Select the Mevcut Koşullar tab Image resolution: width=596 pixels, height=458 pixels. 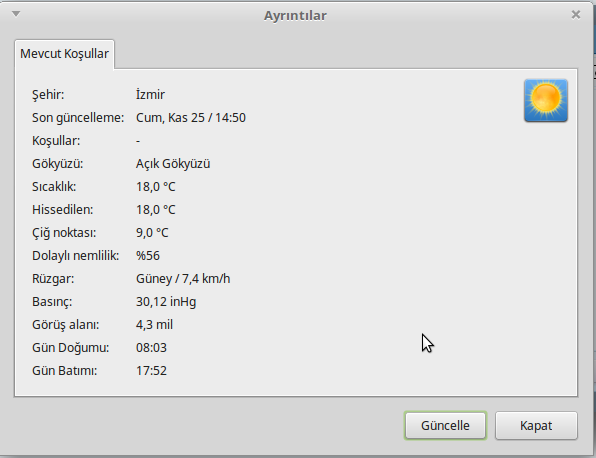(64, 54)
